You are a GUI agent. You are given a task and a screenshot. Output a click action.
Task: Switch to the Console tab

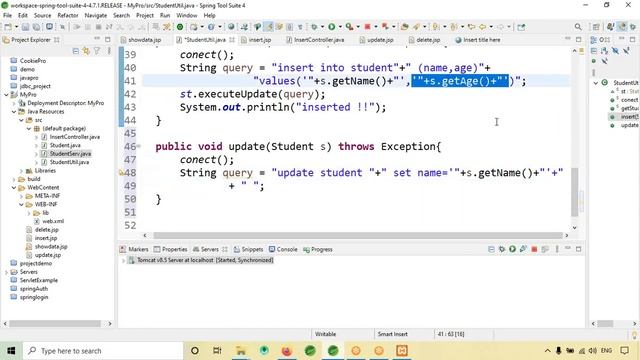[283, 249]
